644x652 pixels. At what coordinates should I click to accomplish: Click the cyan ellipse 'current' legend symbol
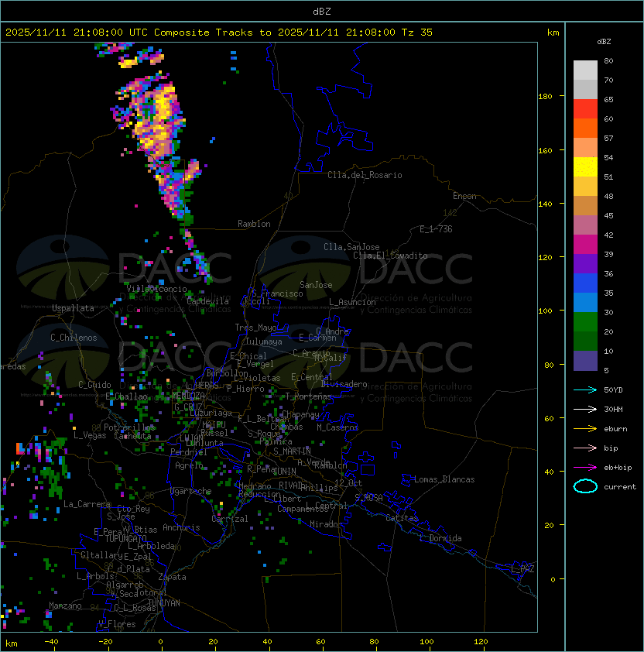585,486
